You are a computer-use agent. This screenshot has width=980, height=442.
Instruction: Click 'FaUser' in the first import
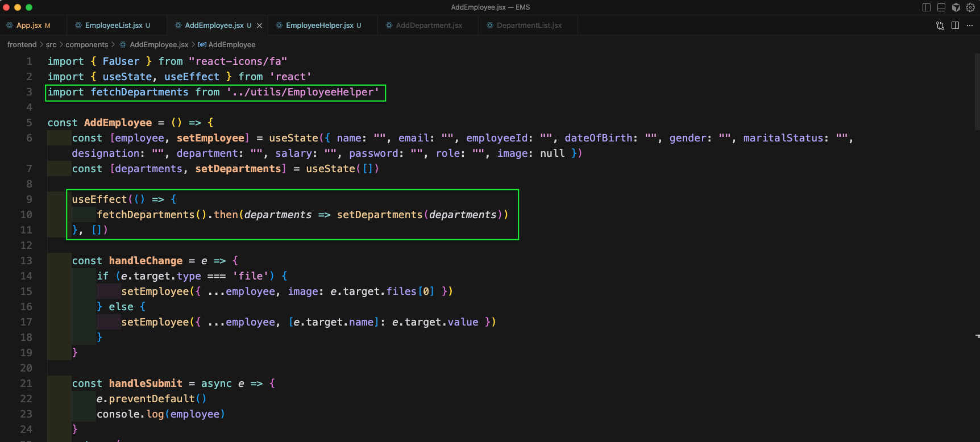tap(121, 61)
